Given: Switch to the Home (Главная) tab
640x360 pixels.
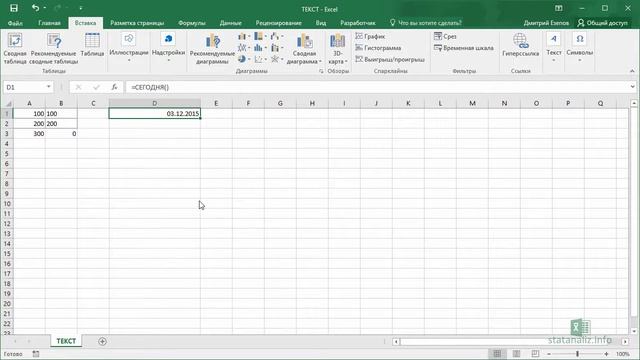Looking at the screenshot, I should (x=49, y=23).
